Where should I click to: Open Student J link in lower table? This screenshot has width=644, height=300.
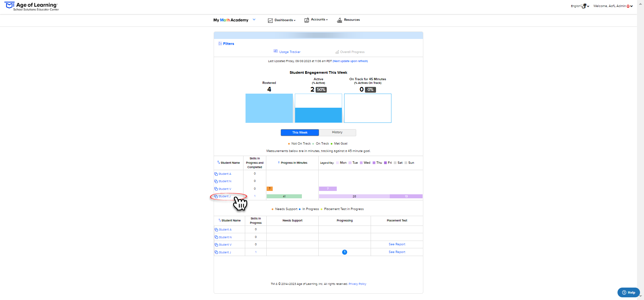[x=225, y=252]
